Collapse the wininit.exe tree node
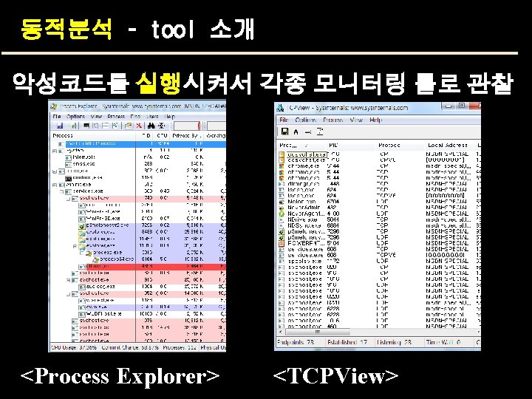The width and height of the screenshot is (532, 399). tap(55, 185)
